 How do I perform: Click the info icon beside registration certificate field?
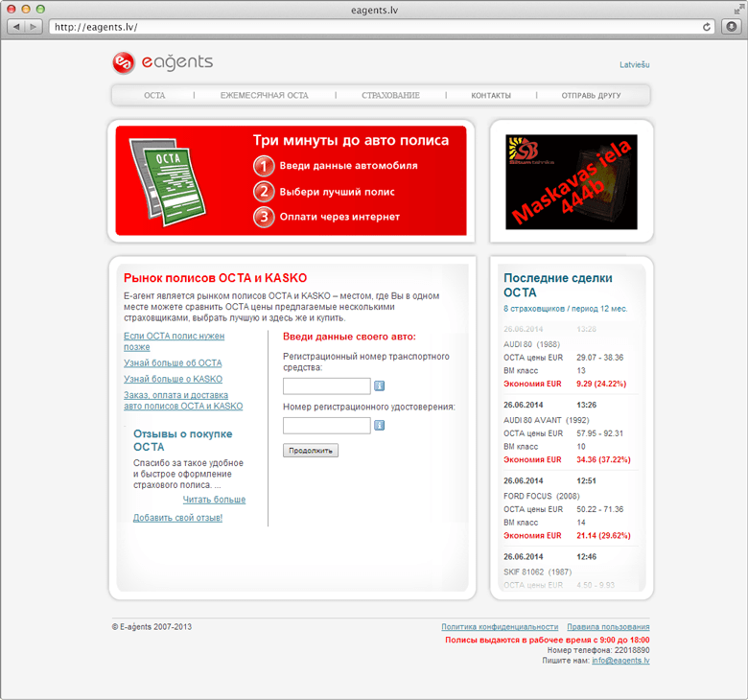(x=379, y=426)
